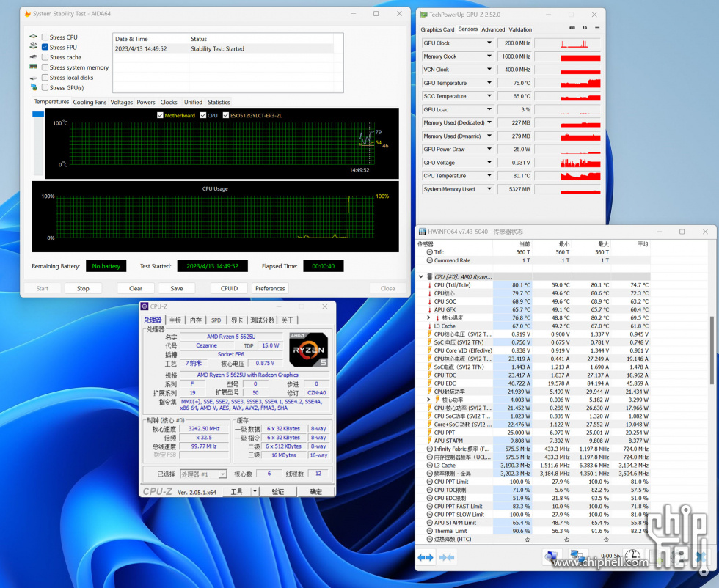Toggle ESO512GYLCT-EP3-2L graph checkbox

tap(226, 116)
